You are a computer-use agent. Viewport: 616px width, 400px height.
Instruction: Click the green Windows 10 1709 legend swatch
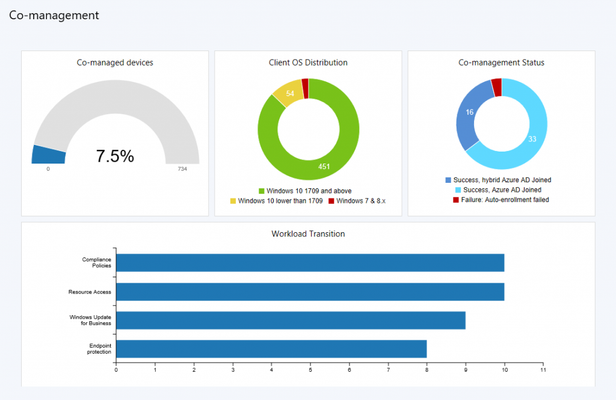pos(262,191)
